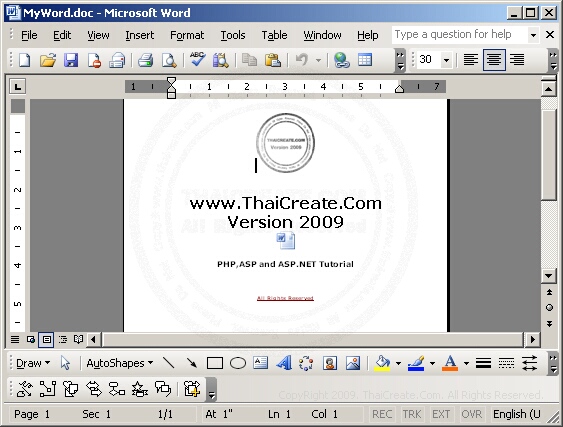Open Arrow Style options
The width and height of the screenshot is (563, 427).
[x=530, y=363]
